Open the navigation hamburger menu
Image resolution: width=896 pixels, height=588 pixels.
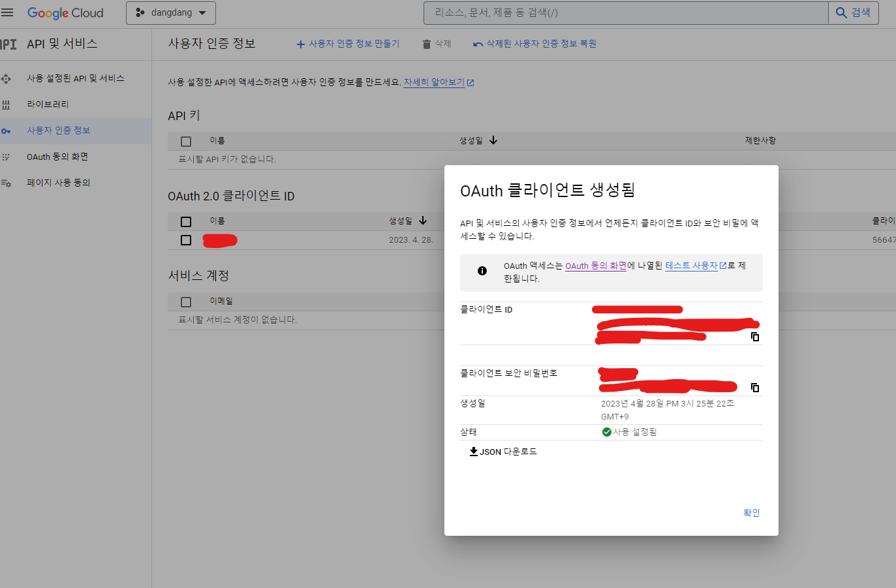[x=8, y=12]
